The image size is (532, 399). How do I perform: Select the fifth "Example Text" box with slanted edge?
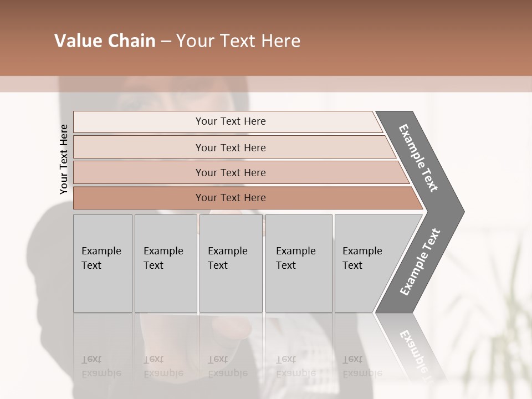tap(366, 263)
